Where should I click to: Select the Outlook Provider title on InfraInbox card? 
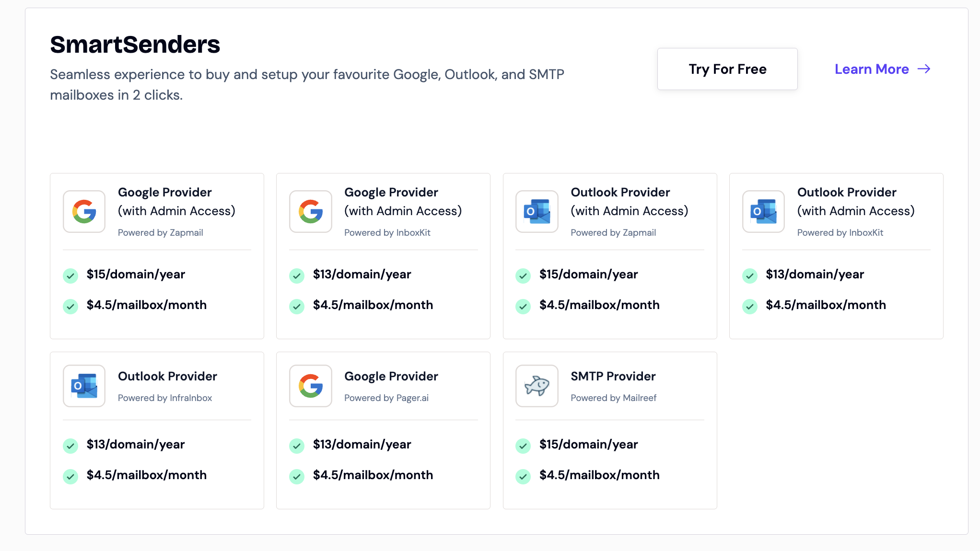click(x=167, y=376)
